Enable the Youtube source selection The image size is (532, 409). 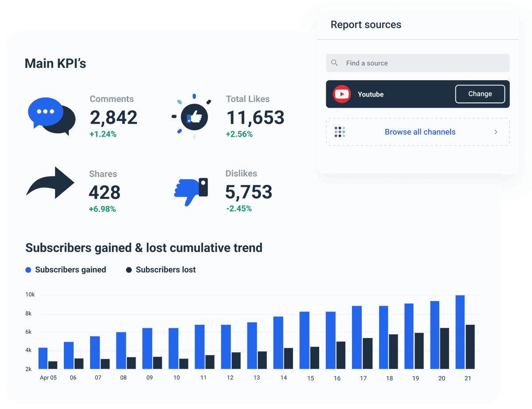[417, 94]
